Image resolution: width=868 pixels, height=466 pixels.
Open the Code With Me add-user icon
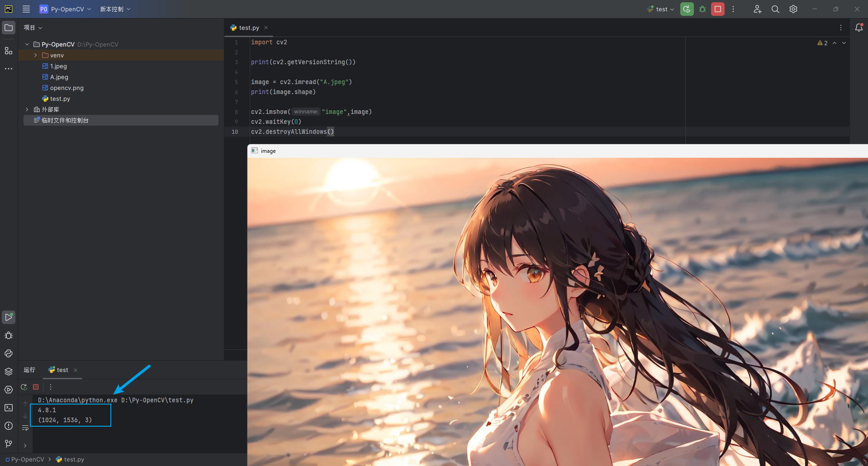tap(758, 9)
